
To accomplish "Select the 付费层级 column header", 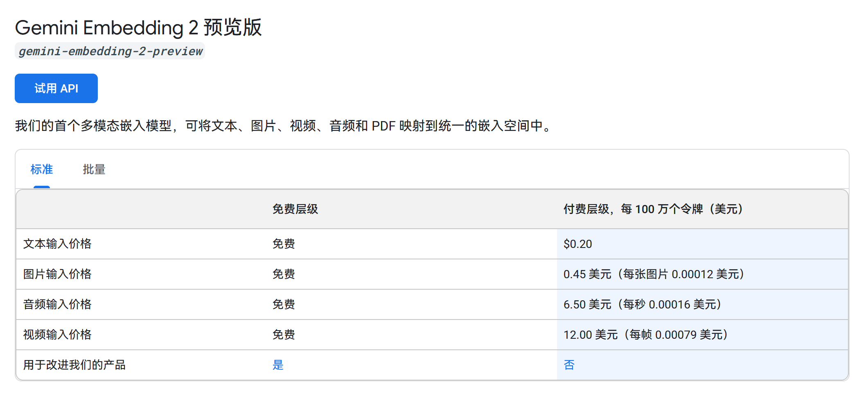I will coord(653,209).
